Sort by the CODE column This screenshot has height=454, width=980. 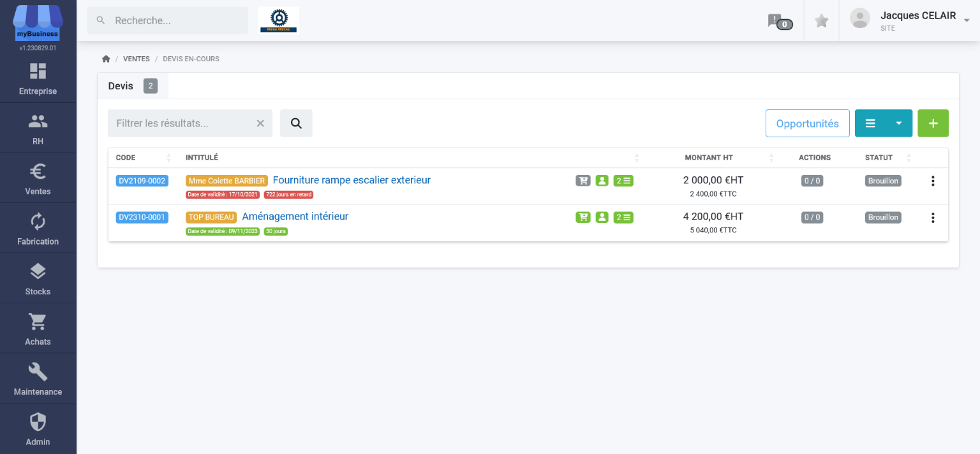(x=144, y=158)
